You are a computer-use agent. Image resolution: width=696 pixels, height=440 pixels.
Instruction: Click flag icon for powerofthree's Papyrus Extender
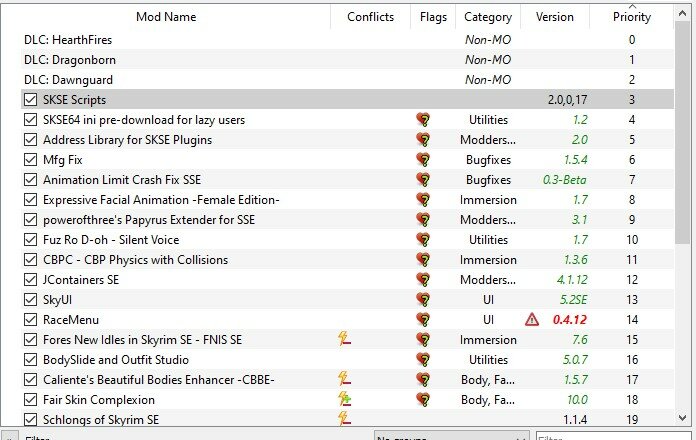coord(424,220)
